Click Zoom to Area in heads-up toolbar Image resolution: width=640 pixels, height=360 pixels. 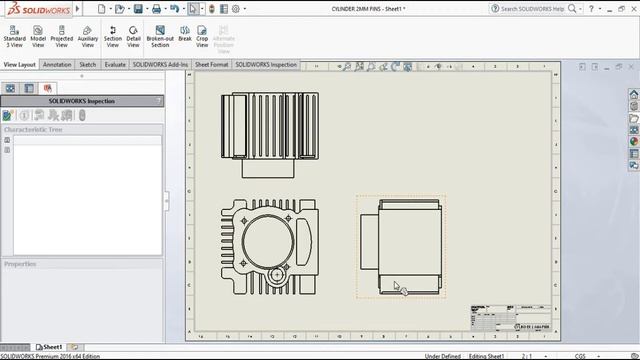pos(359,67)
